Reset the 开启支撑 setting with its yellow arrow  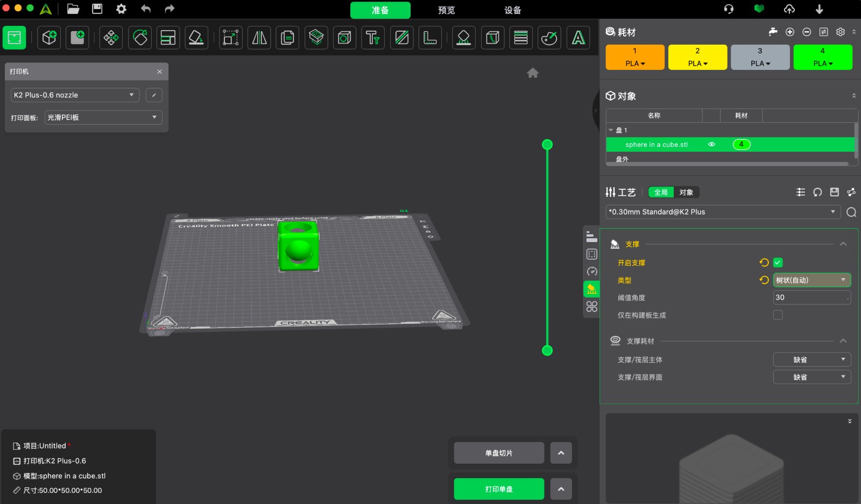pos(764,262)
